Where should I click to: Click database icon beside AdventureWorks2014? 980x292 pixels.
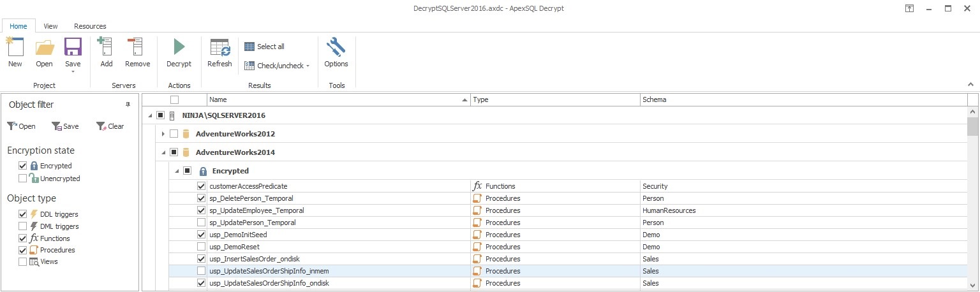coord(186,152)
